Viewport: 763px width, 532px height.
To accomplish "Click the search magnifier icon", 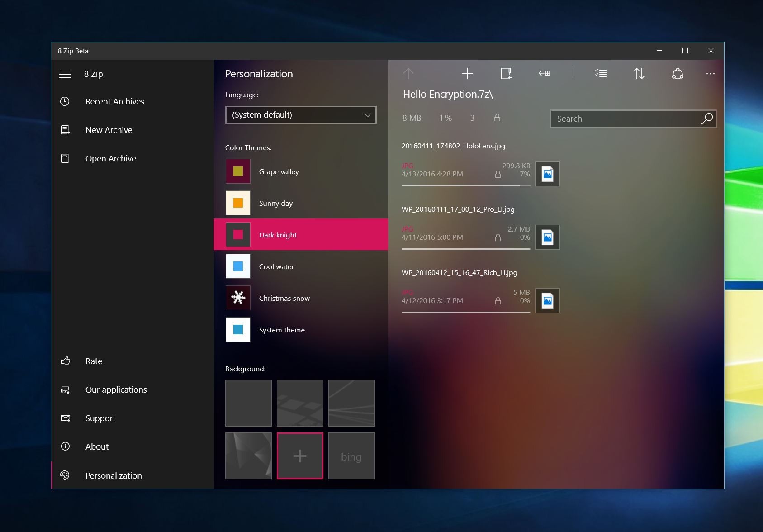I will tap(707, 119).
